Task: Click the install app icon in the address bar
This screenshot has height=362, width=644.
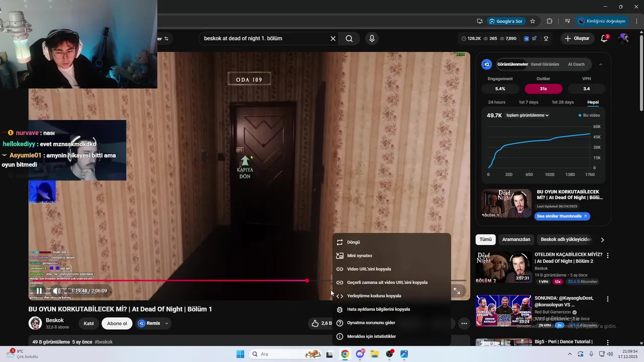Action: click(480, 21)
